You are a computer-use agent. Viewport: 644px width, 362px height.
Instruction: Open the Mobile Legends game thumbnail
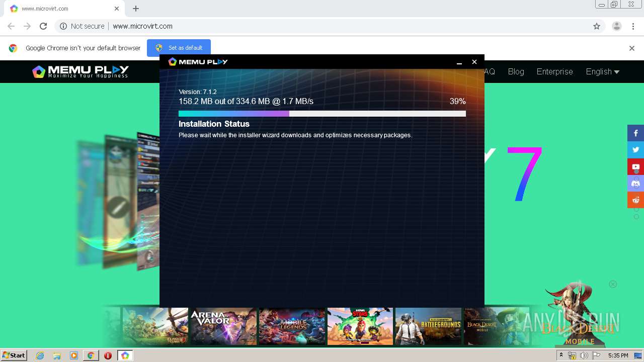(292, 326)
